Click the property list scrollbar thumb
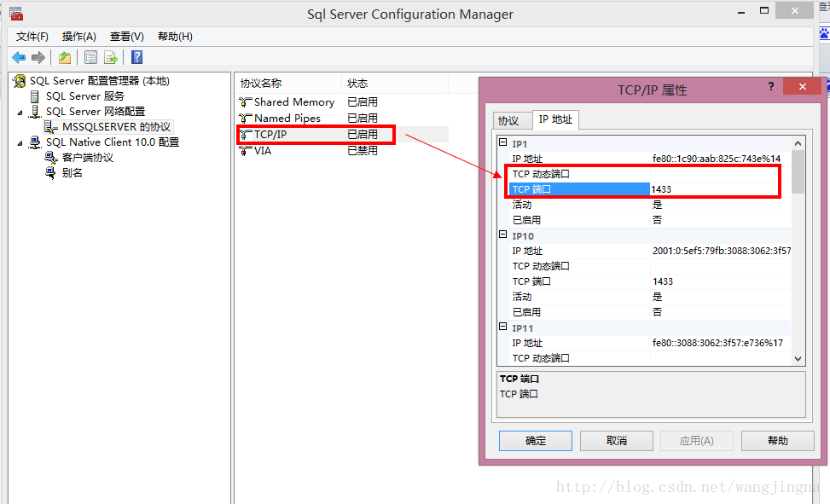Screen dimensions: 830x504 [798, 172]
